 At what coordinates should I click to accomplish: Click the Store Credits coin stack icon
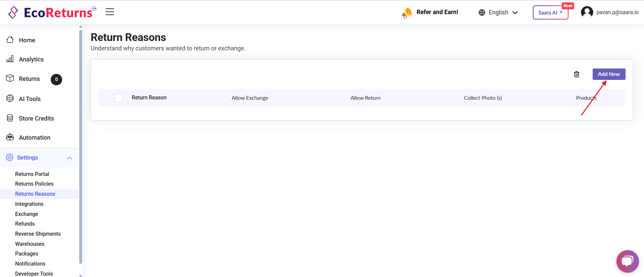pos(10,118)
